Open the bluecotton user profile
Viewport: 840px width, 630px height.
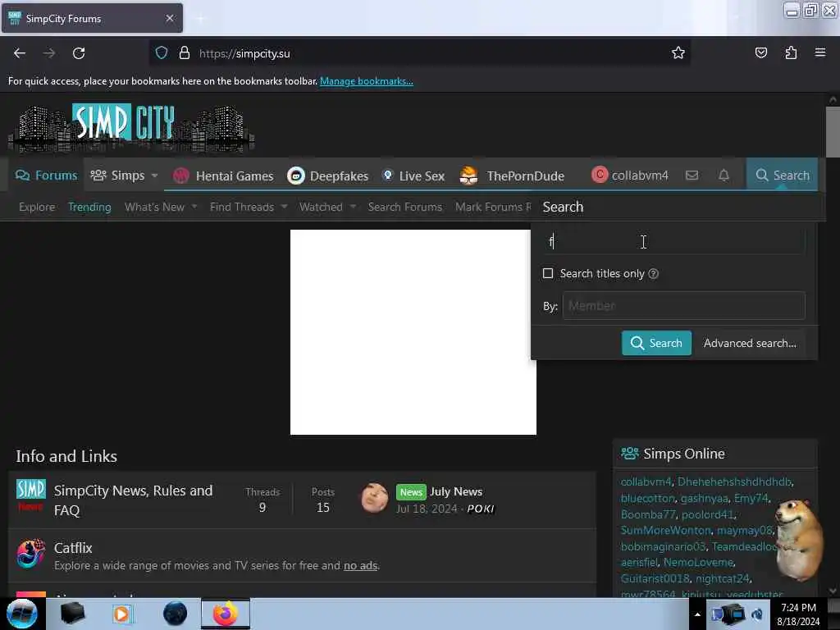[x=648, y=498]
